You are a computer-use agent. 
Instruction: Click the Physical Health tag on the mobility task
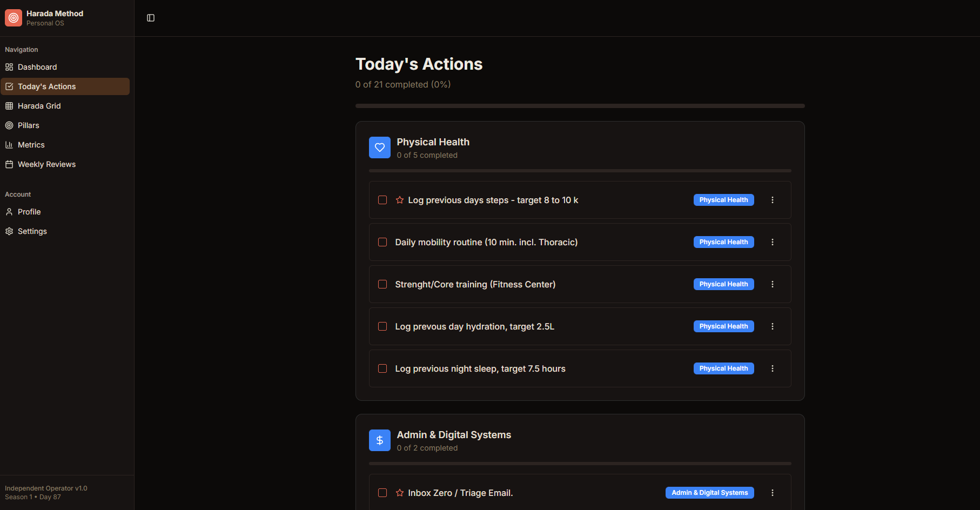click(x=723, y=242)
